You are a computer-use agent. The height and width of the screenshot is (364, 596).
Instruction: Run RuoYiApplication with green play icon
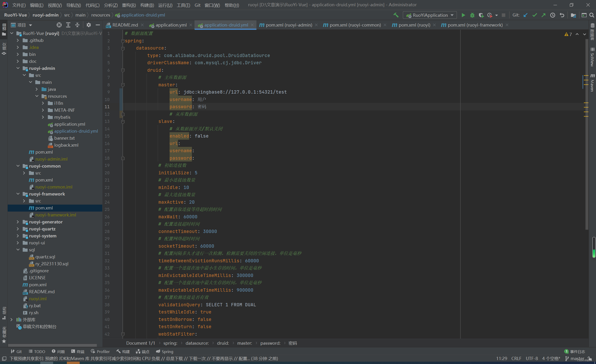[x=463, y=15]
